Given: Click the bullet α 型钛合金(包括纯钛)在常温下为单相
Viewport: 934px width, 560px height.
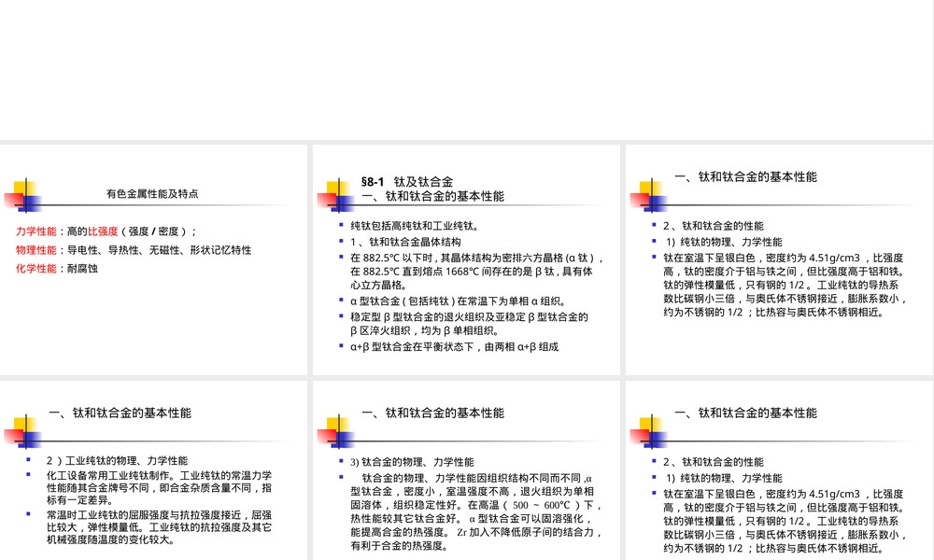Looking at the screenshot, I should 459,301.
